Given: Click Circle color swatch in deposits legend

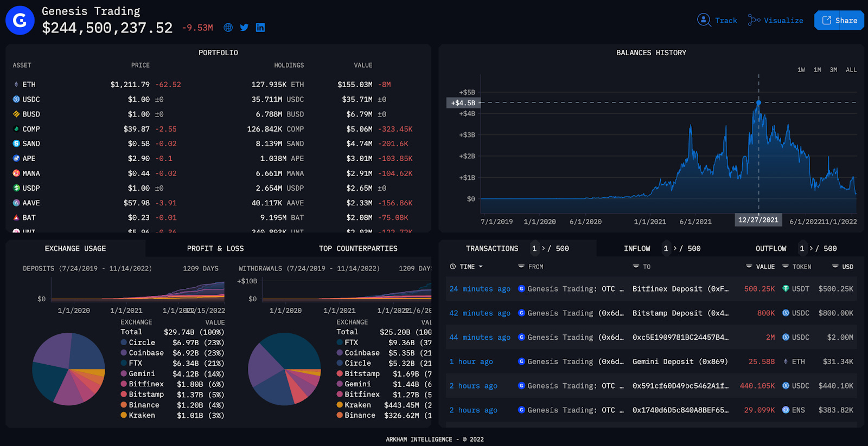Looking at the screenshot, I should coord(124,342).
